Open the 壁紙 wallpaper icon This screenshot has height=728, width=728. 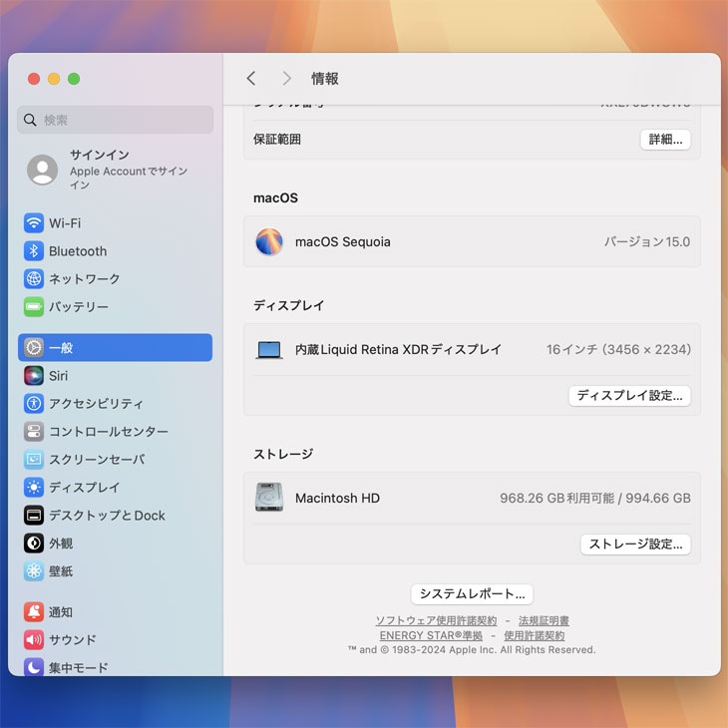(x=34, y=571)
